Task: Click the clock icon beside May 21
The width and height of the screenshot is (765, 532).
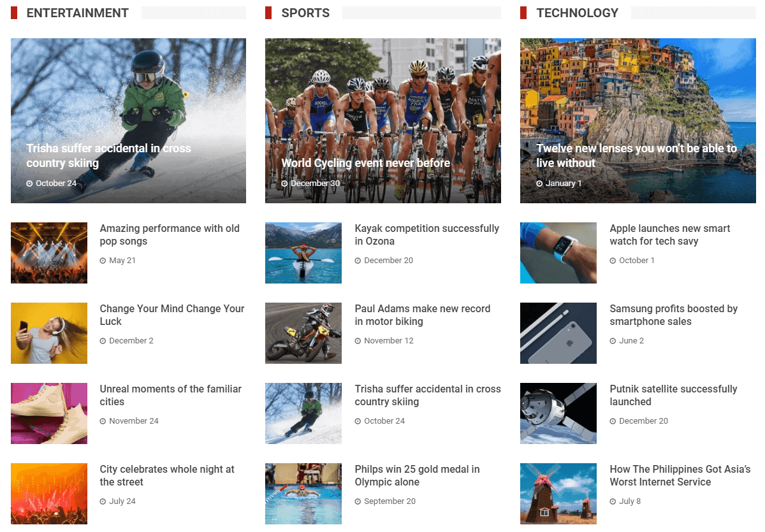Action: (x=103, y=261)
